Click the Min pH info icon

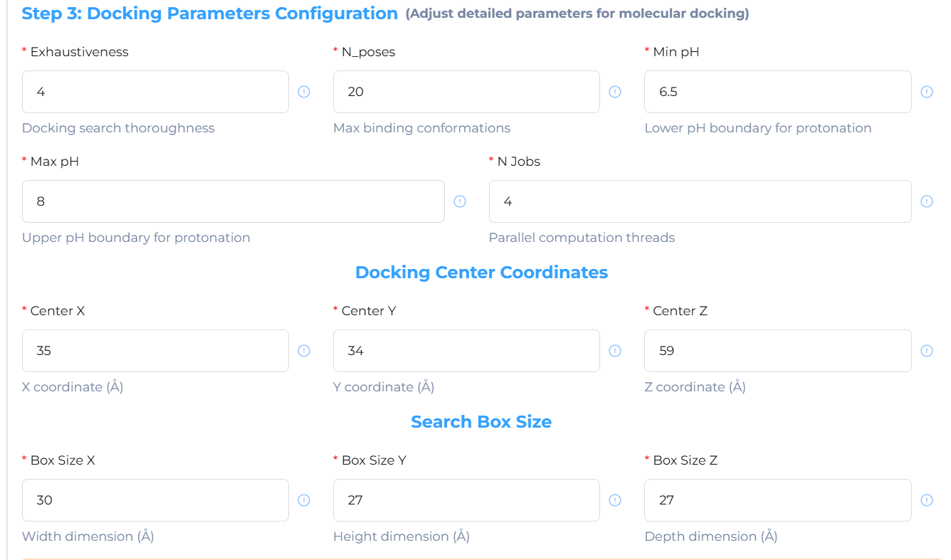pyautogui.click(x=926, y=92)
